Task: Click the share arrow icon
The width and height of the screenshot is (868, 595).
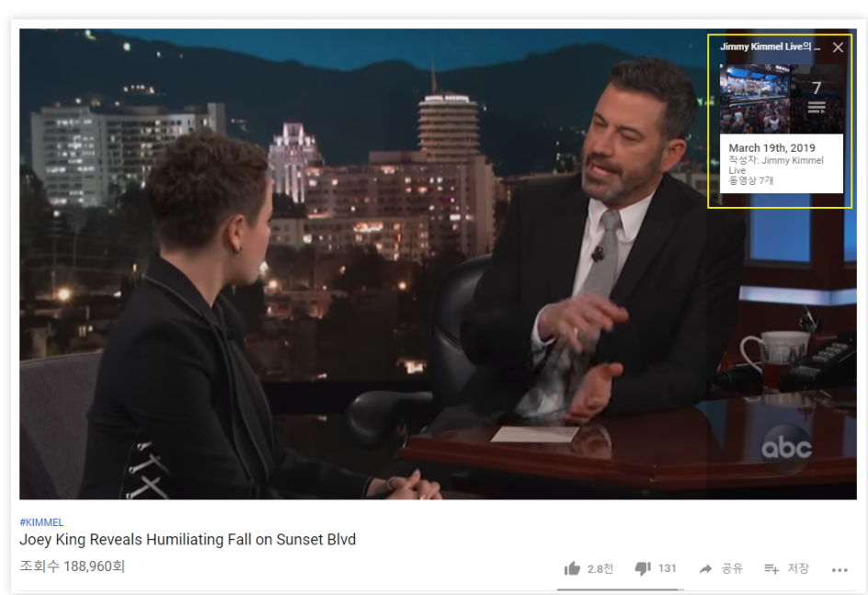Action: [705, 569]
